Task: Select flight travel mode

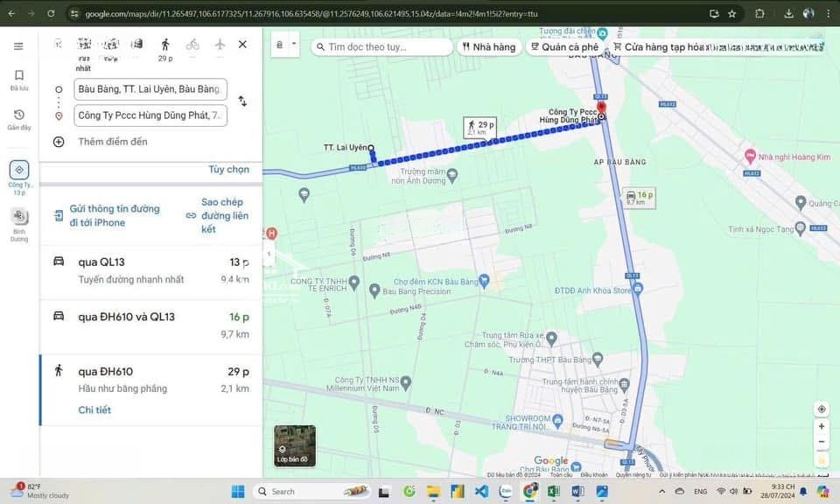Action: (219, 44)
